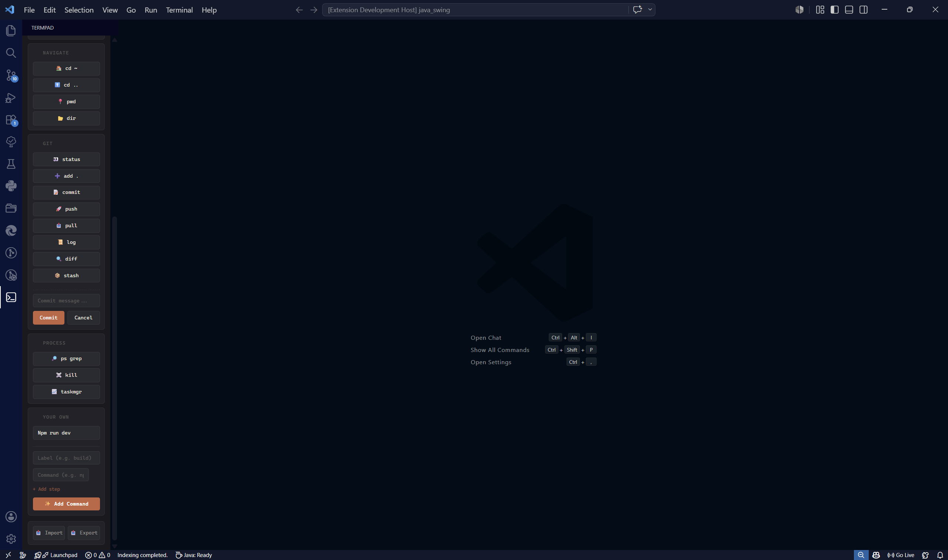Cancel the commit message entry
The height and width of the screenshot is (560, 948).
coord(83,318)
